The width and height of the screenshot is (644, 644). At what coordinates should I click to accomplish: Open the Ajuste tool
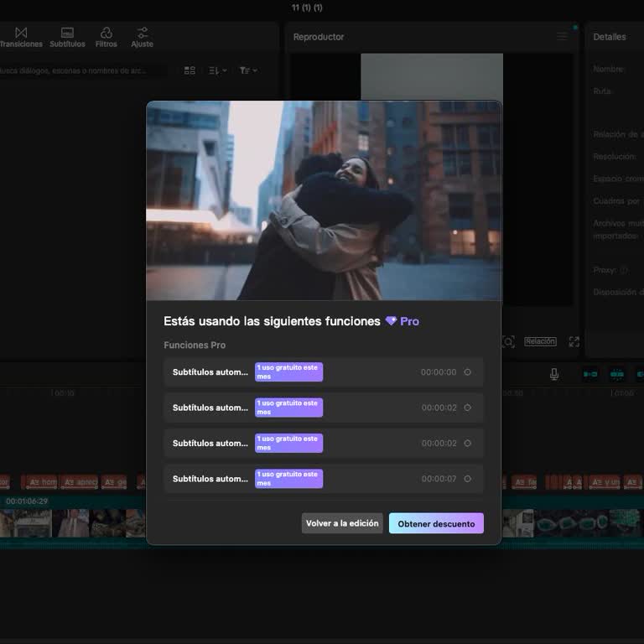click(x=142, y=37)
